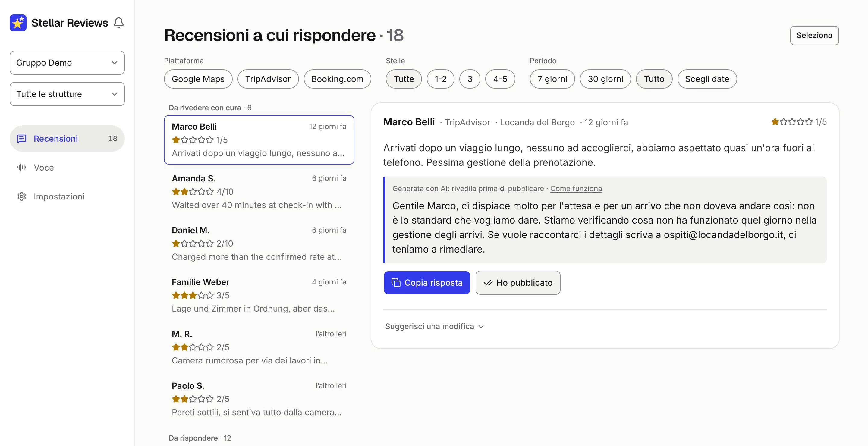Viewport: 868px width, 446px height.
Task: Click Da rispondere · 12 heading
Action: [x=200, y=438]
